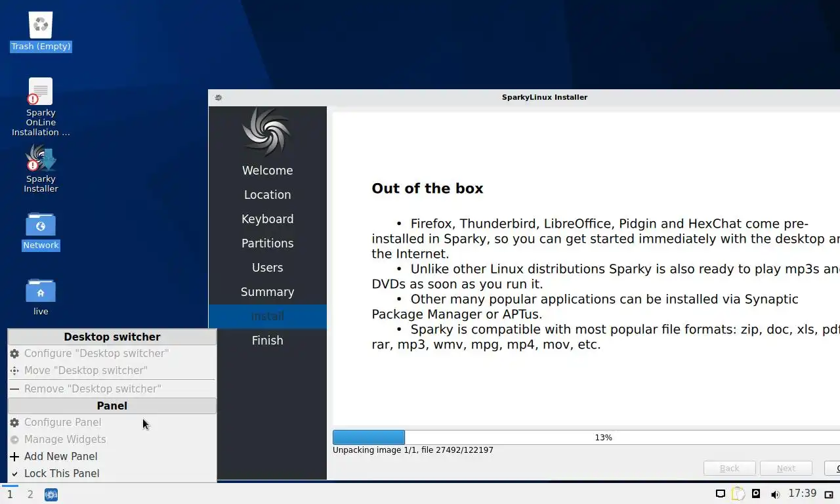840x504 pixels.
Task: Choose Move "Desktop switcher" entry
Action: (112, 370)
